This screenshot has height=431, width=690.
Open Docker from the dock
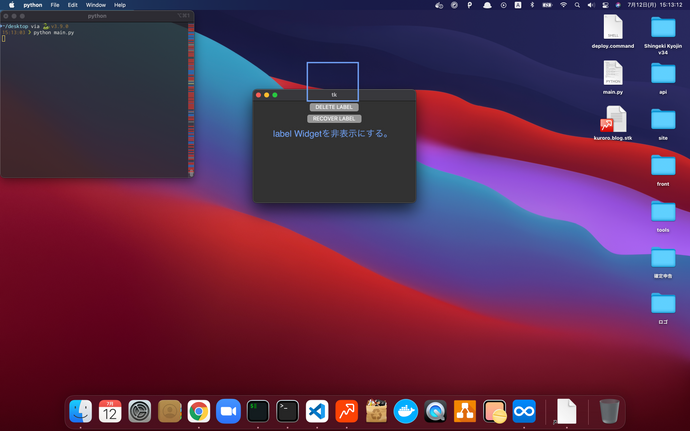pos(405,410)
